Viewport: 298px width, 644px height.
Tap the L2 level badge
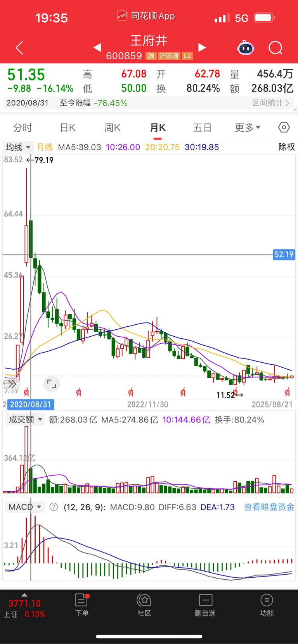(187, 56)
